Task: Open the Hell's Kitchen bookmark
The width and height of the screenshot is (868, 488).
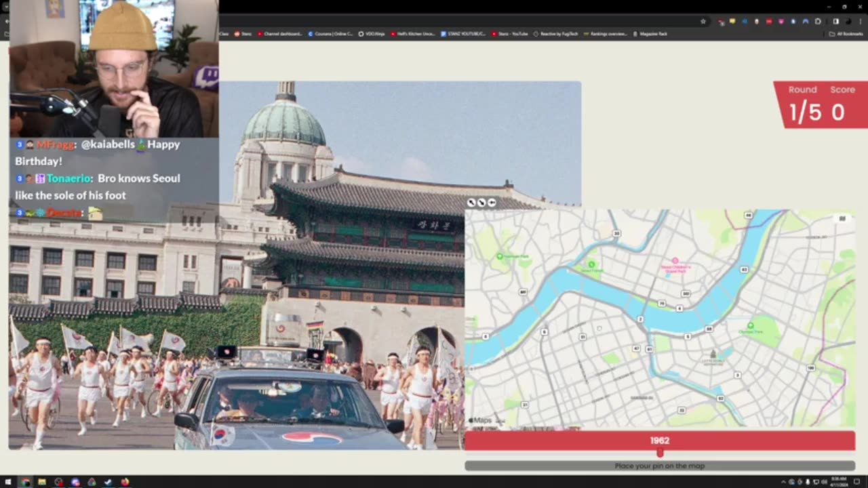Action: click(412, 33)
